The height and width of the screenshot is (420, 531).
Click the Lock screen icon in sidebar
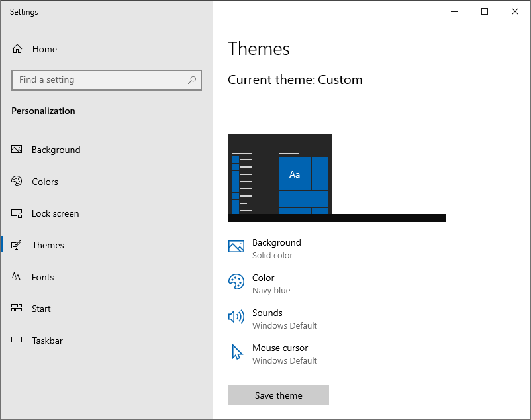click(17, 213)
